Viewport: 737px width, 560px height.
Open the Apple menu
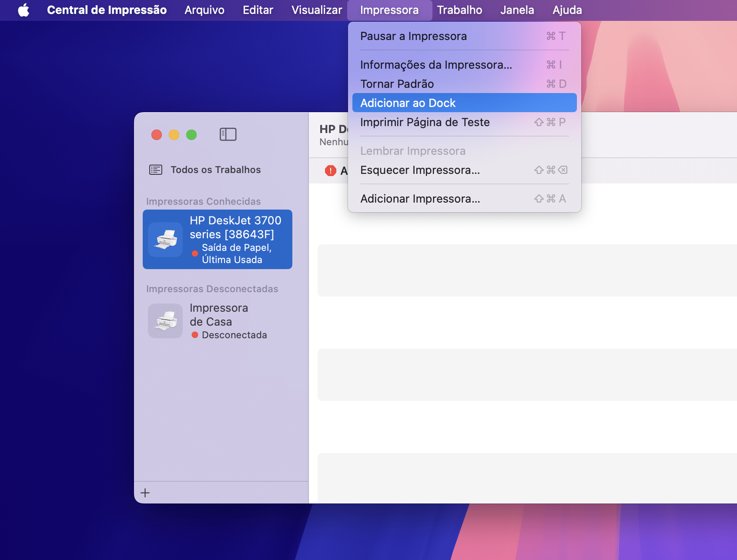(23, 10)
